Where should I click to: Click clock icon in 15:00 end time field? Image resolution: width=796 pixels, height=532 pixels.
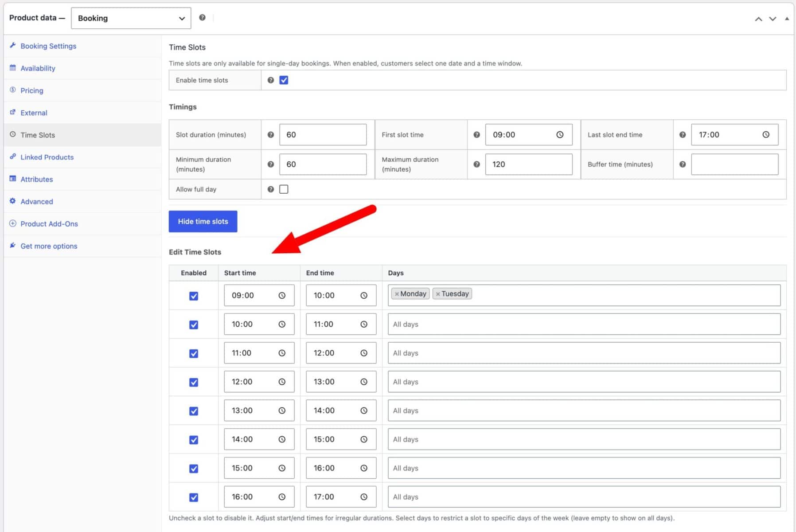pos(364,440)
